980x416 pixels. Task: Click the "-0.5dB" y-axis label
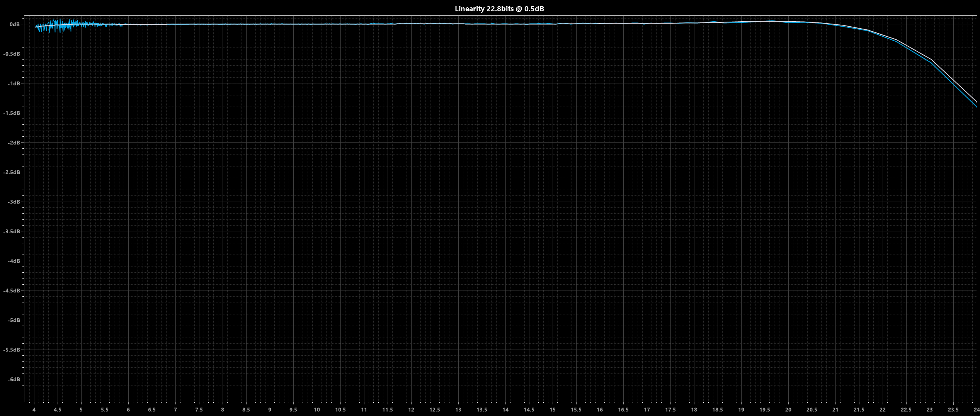(x=12, y=54)
